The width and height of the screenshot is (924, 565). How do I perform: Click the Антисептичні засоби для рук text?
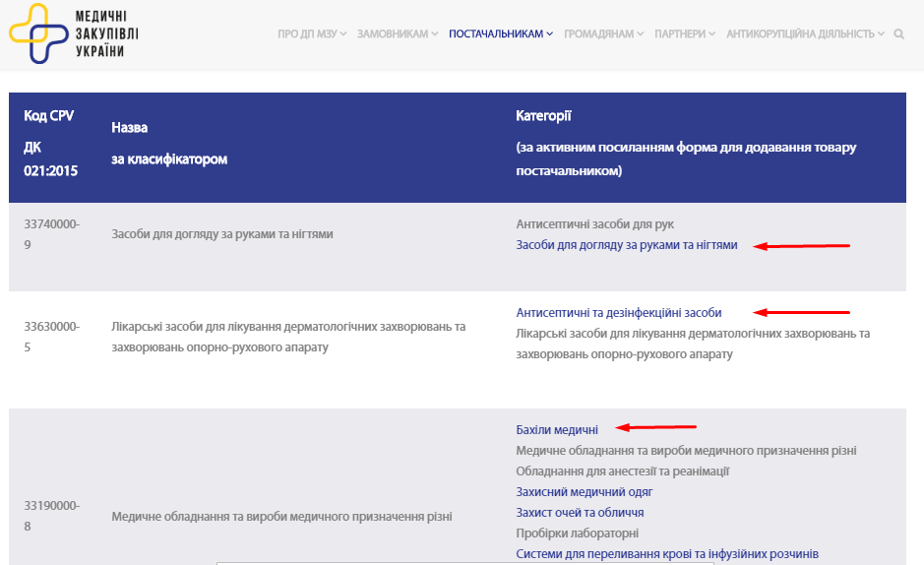click(x=594, y=224)
